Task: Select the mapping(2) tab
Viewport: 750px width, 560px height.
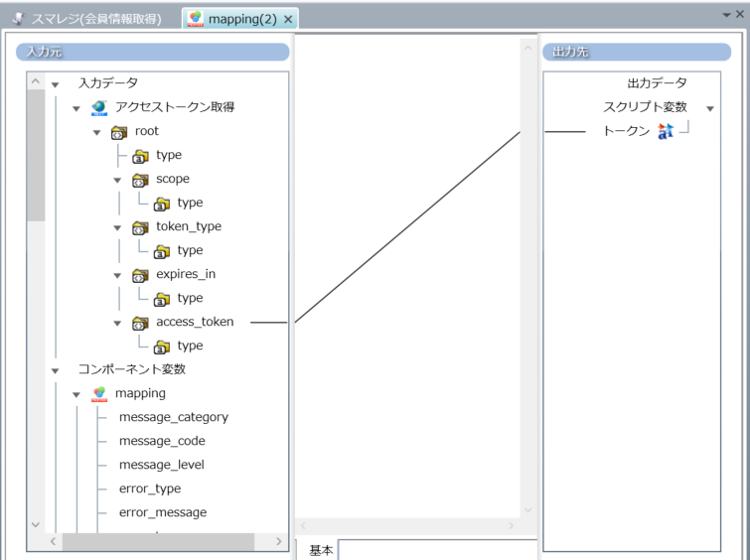Action: [242, 19]
